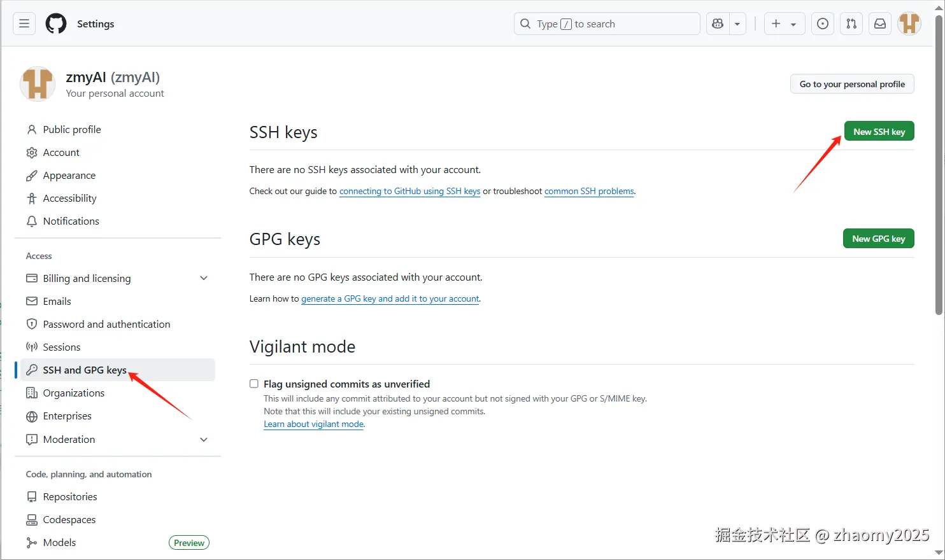
Task: Open the Organizations settings page
Action: (x=73, y=393)
